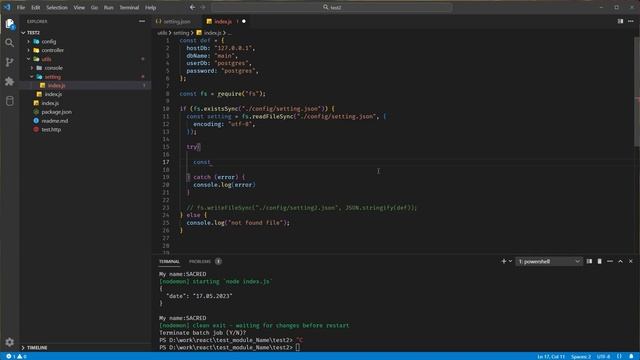Open the Source Control view

coord(9,62)
